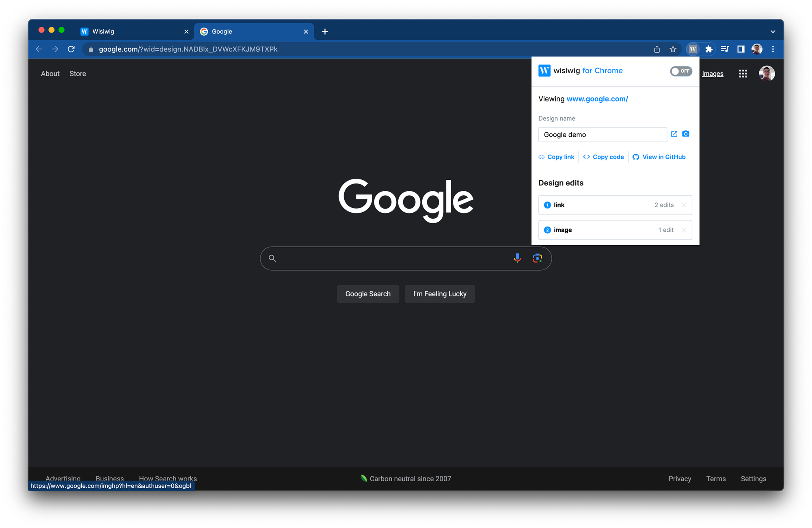Toggle the Wisiwig OFF switch

tap(681, 71)
